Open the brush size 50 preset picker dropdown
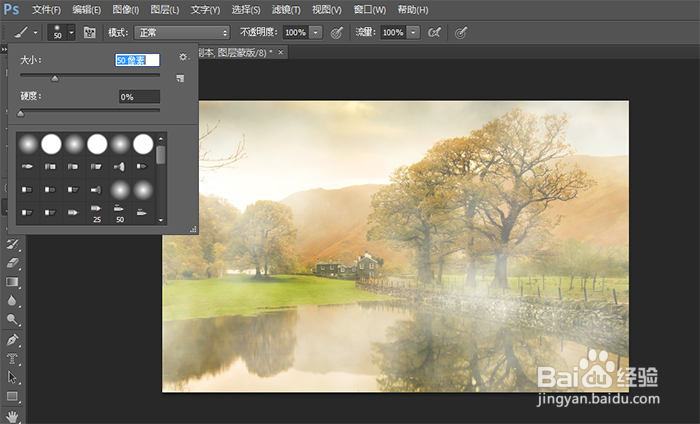 coord(71,32)
